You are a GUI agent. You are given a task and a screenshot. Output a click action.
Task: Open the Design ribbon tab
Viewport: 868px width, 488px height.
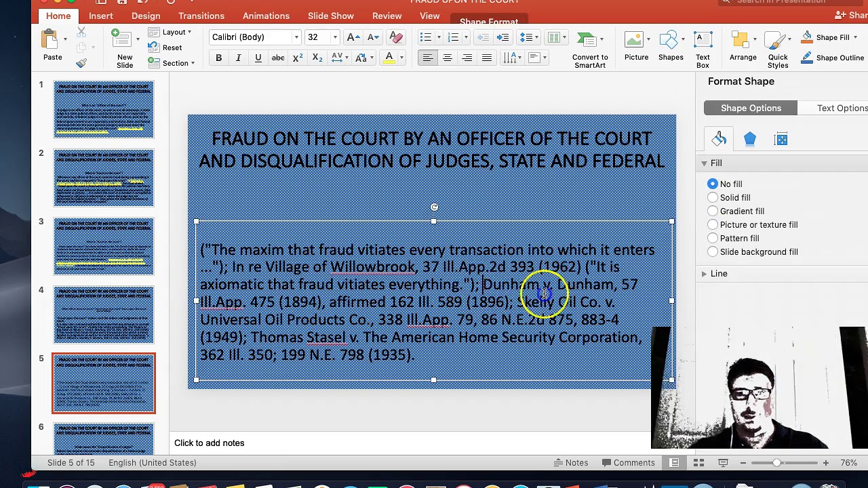(146, 16)
